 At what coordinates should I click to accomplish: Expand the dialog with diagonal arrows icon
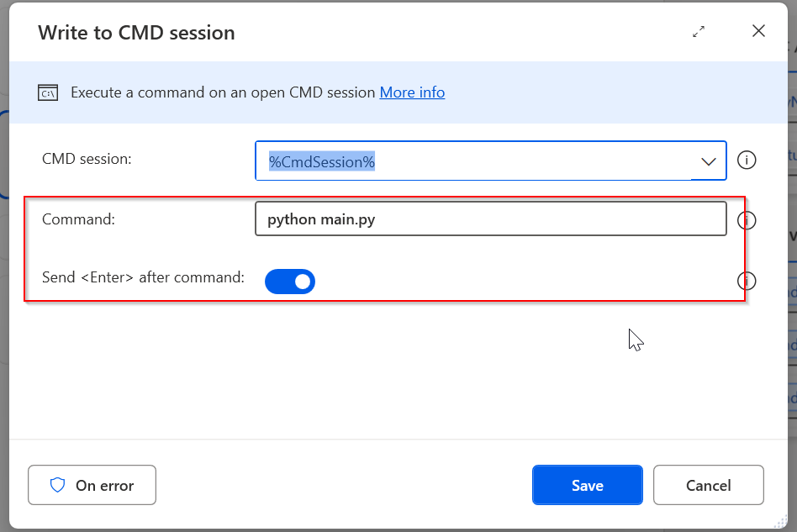(699, 31)
